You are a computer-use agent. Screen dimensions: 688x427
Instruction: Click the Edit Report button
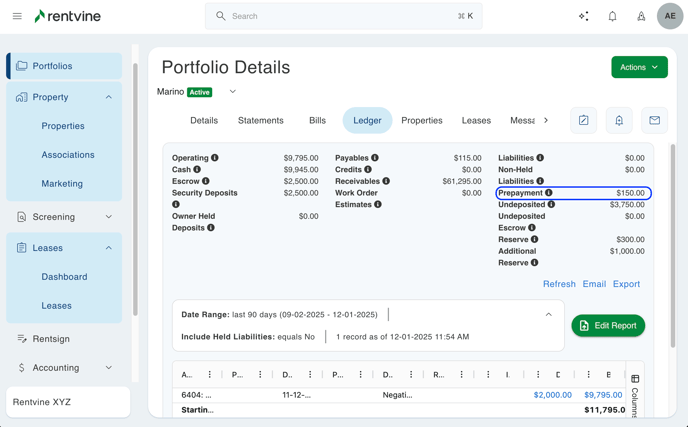click(x=608, y=326)
